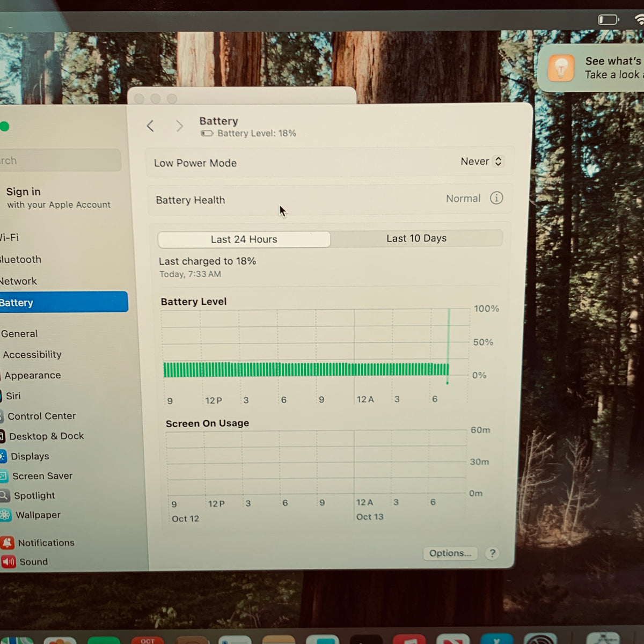Open Displays settings in sidebar

tap(26, 456)
